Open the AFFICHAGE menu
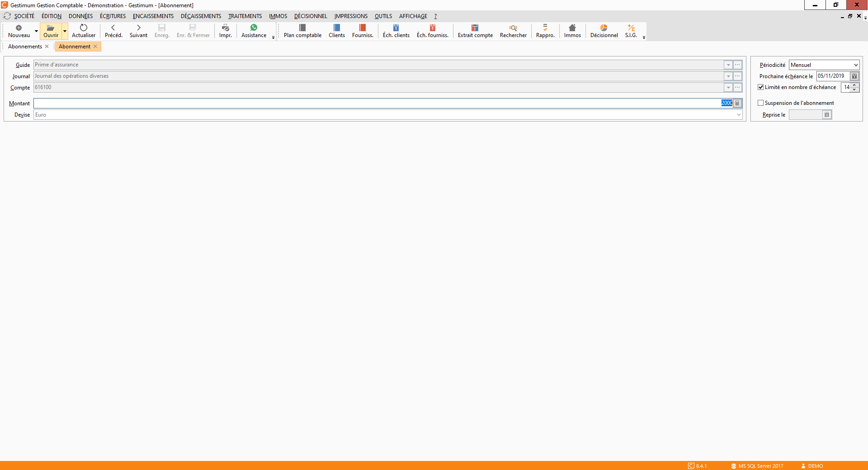The image size is (868, 470). [413, 16]
